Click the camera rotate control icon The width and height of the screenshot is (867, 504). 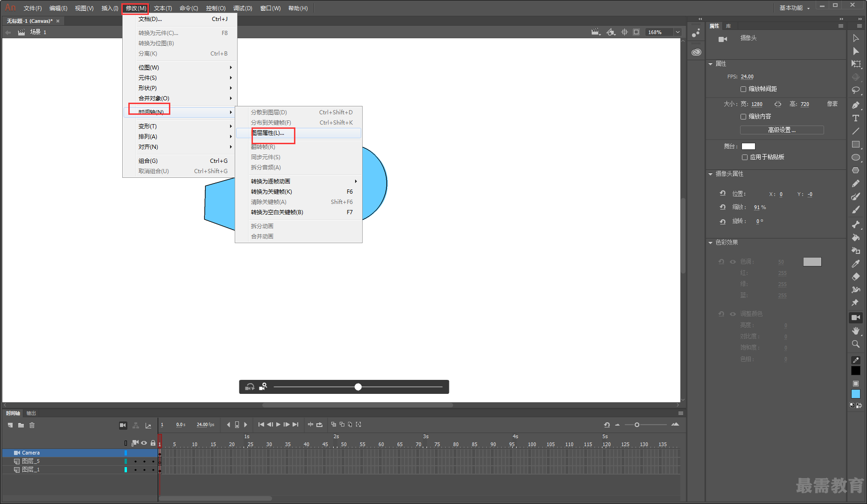coord(250,387)
